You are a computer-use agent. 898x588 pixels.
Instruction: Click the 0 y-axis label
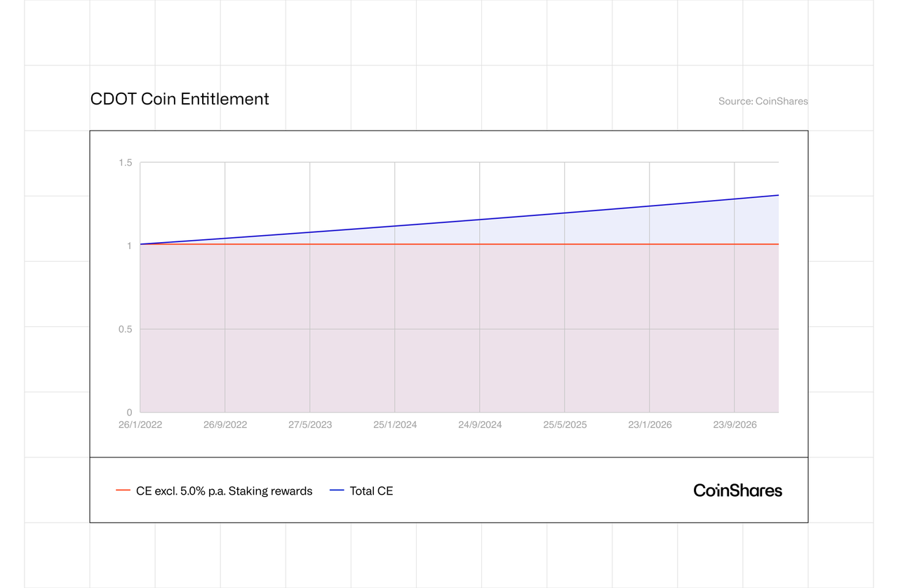(x=129, y=413)
